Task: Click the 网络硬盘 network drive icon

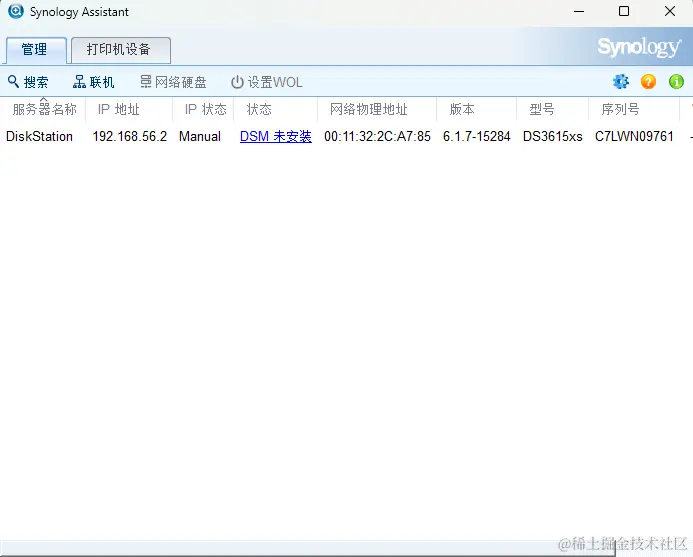Action: pyautogui.click(x=146, y=82)
